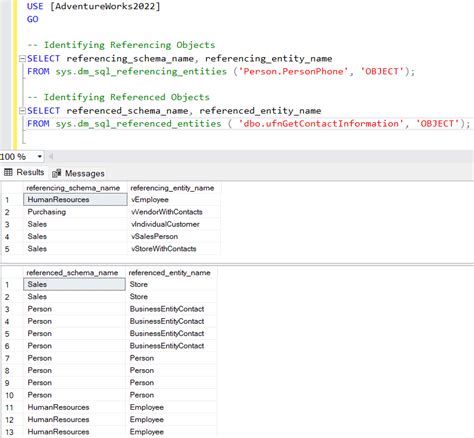Click the sys.dm_sql_referenced_entities function name
The width and height of the screenshot is (474, 438).
tap(138, 124)
